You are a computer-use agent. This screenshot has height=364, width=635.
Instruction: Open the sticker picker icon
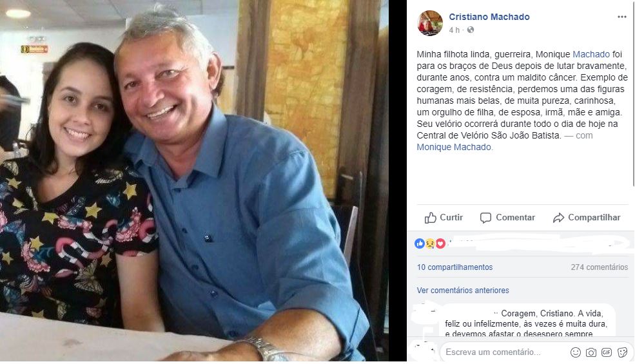(x=623, y=352)
